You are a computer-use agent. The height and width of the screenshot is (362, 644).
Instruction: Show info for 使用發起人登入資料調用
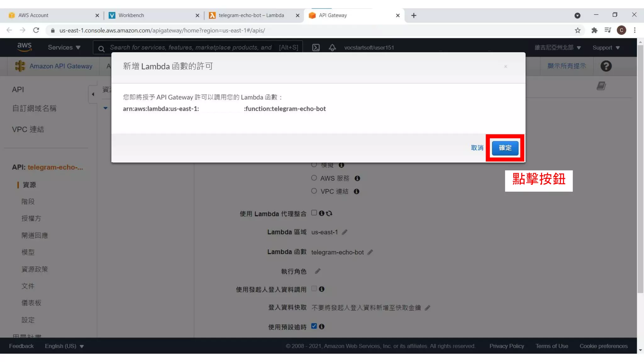tap(321, 289)
